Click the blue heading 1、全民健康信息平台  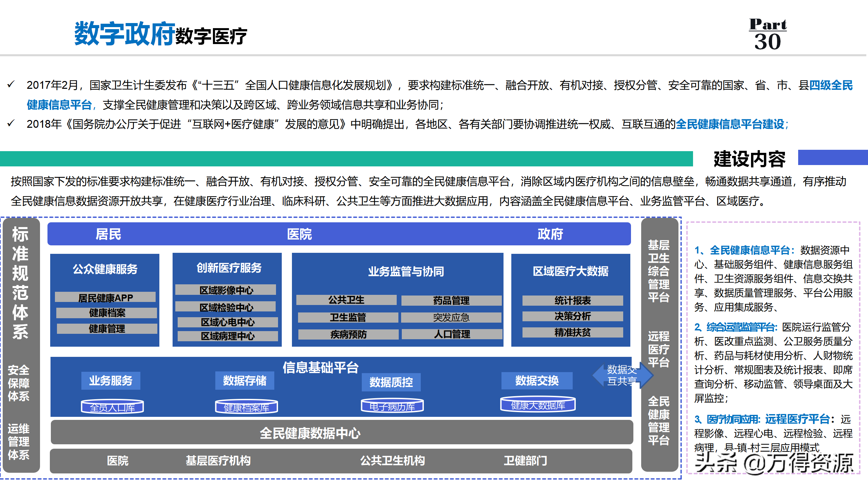744,250
